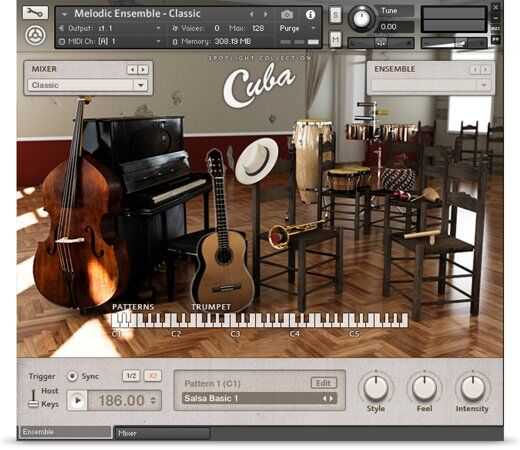Click the Kontakt instrument logo icon
The image size is (520, 450).
[x=35, y=35]
